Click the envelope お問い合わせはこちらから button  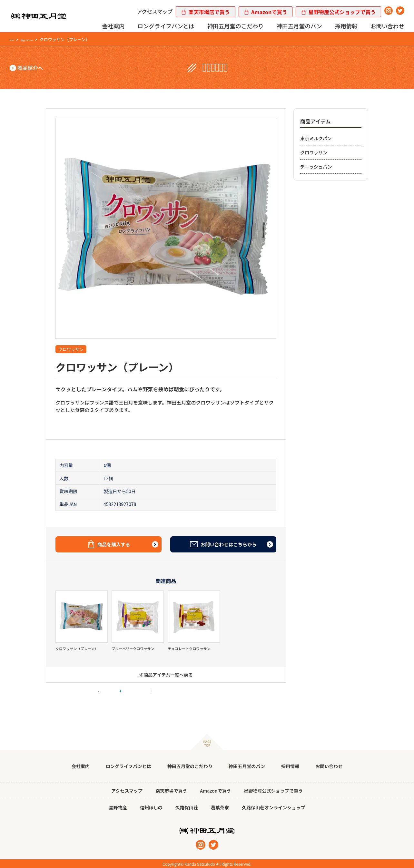click(223, 544)
